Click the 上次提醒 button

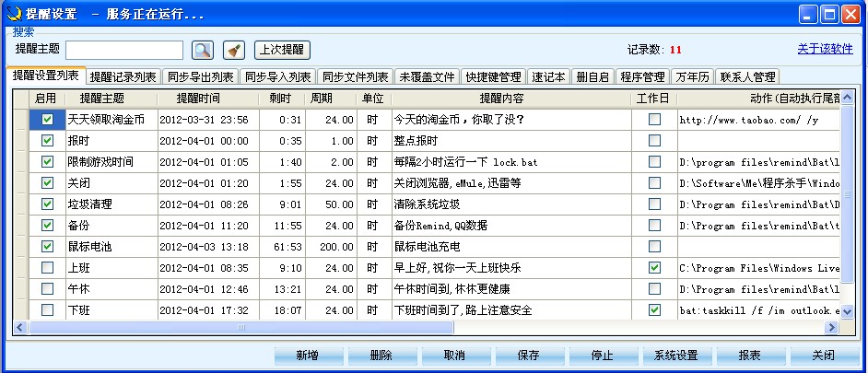[x=282, y=50]
